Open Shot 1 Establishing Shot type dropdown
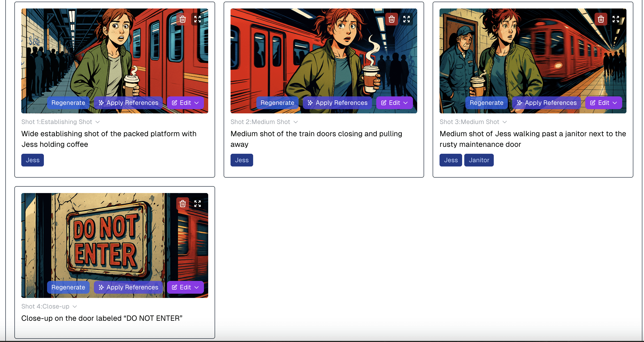The height and width of the screenshot is (342, 644). (61, 122)
